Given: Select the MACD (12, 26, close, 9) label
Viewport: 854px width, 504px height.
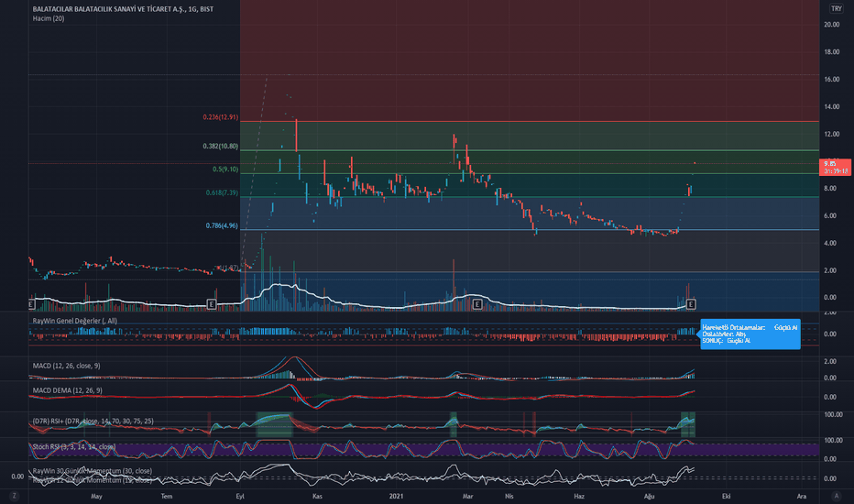Looking at the screenshot, I should (67, 366).
